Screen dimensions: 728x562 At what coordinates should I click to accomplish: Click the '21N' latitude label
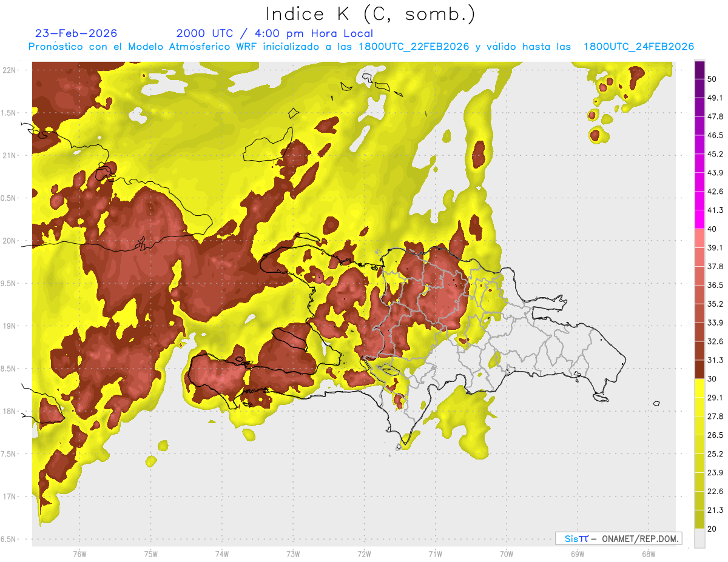coord(9,155)
